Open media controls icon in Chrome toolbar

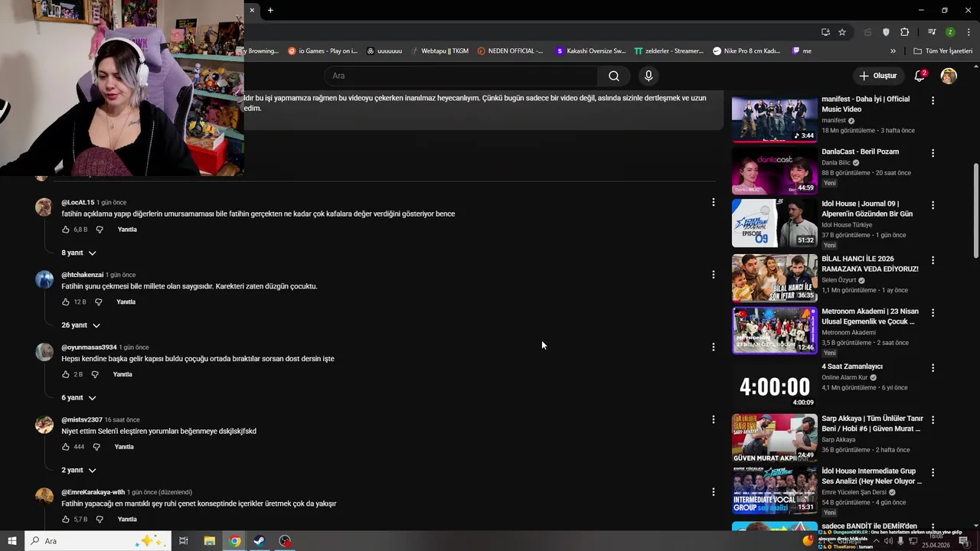point(932,32)
